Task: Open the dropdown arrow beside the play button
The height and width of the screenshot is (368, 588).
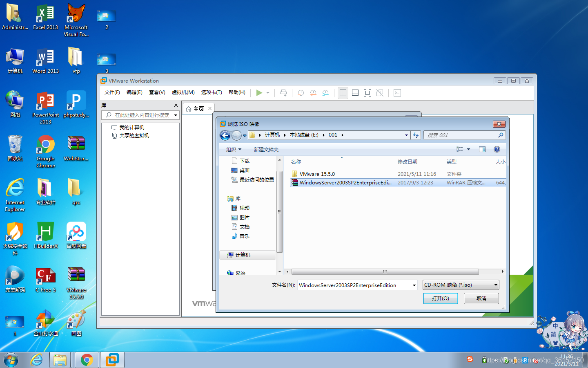Action: (268, 93)
